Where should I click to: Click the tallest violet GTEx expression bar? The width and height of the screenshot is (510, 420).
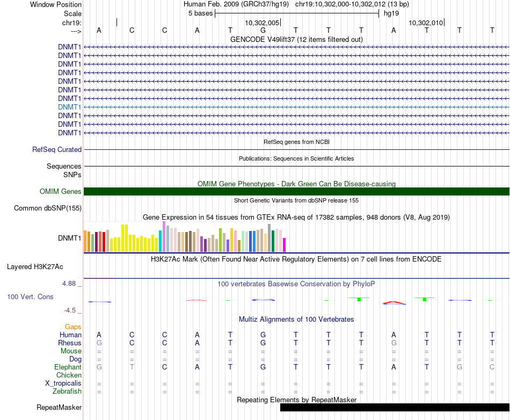tap(164, 236)
